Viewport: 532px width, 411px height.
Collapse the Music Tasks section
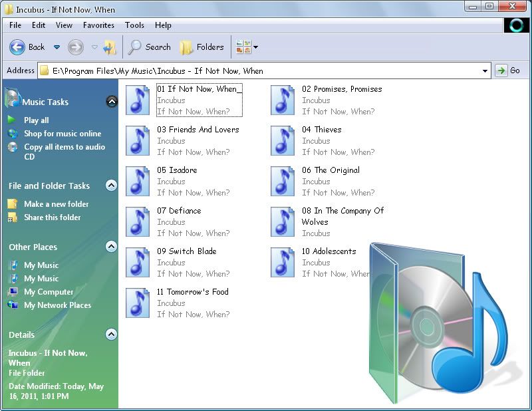(x=112, y=101)
